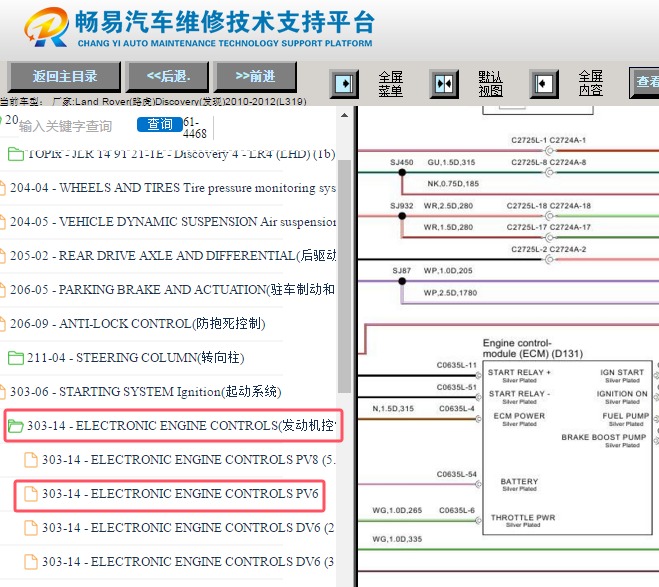The image size is (659, 587).
Task: Click the default view icon beside 默认视图
Action: point(444,84)
